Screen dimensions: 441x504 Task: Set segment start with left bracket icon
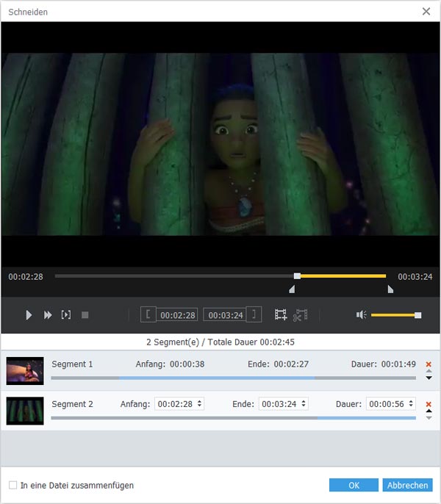coord(148,314)
